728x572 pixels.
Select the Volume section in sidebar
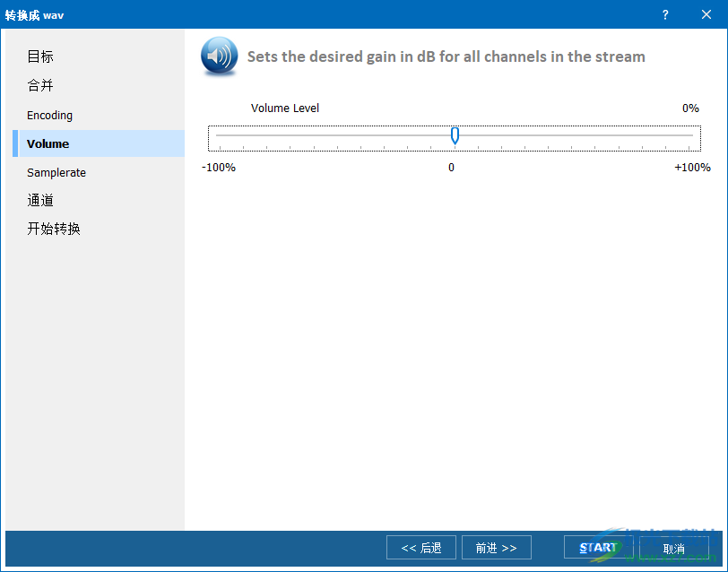pos(99,144)
